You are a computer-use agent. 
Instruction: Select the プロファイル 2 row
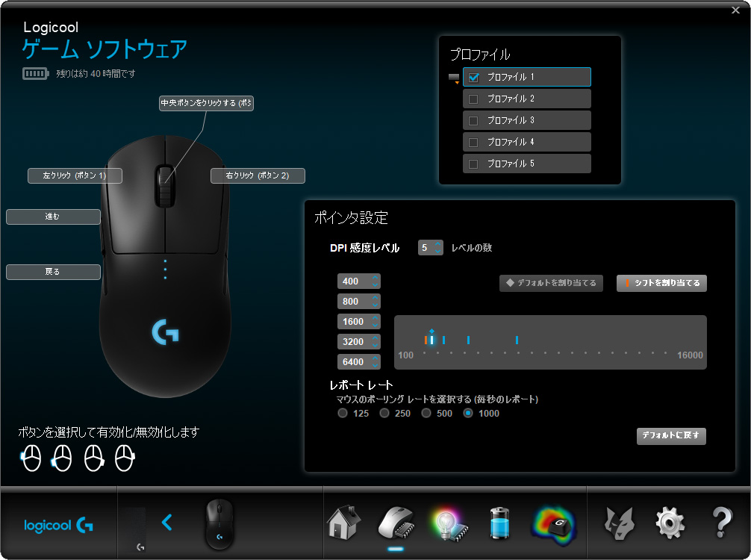pyautogui.click(x=527, y=99)
